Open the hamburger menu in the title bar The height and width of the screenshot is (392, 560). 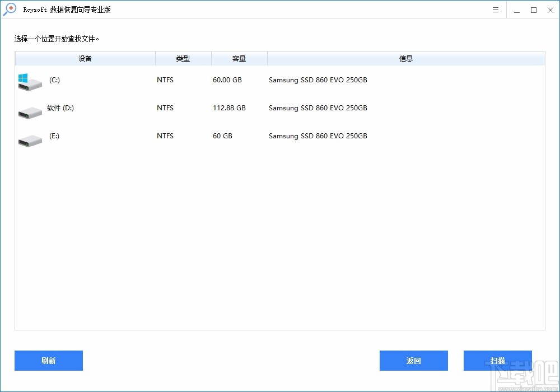pyautogui.click(x=495, y=10)
